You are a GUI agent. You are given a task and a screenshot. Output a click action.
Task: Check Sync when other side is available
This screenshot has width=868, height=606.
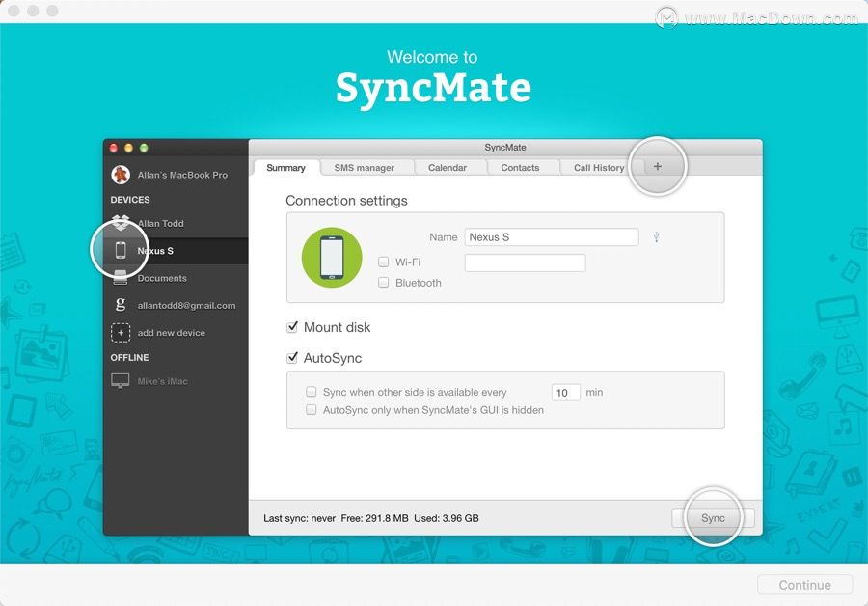coord(312,392)
